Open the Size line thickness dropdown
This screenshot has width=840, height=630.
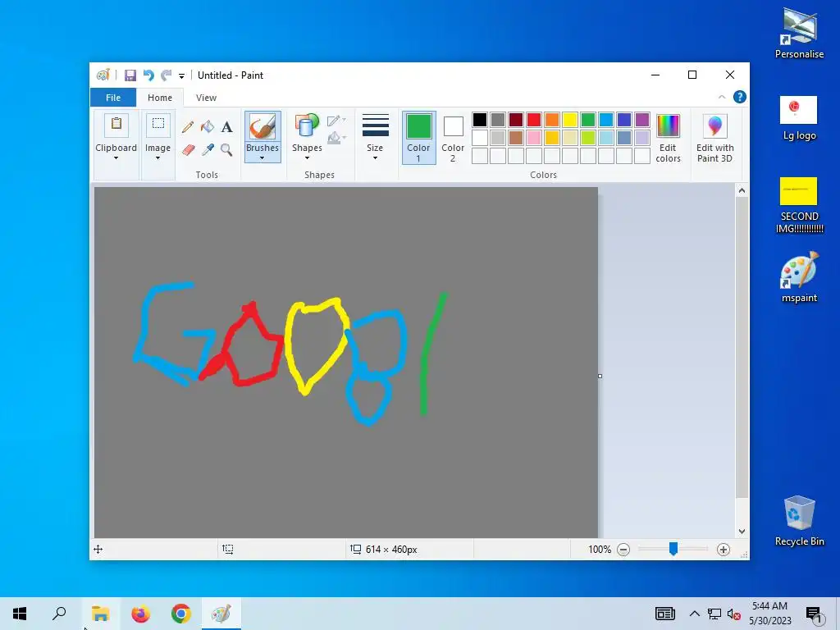375,137
